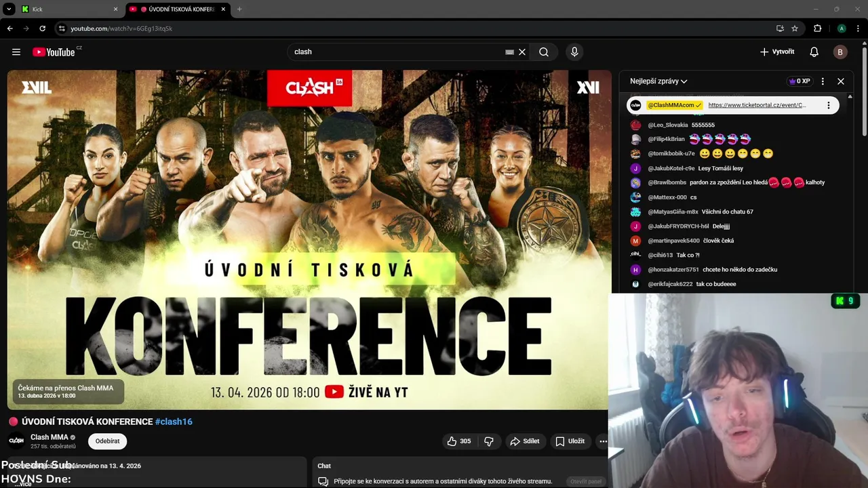
Task: Dislike the video with thumbs down
Action: click(x=489, y=441)
